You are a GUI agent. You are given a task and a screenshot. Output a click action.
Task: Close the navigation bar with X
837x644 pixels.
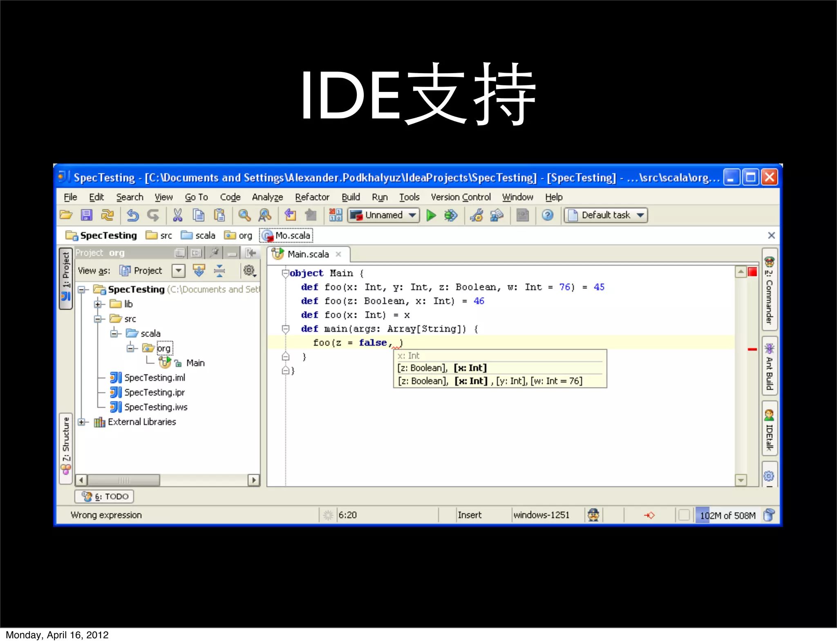(x=771, y=235)
